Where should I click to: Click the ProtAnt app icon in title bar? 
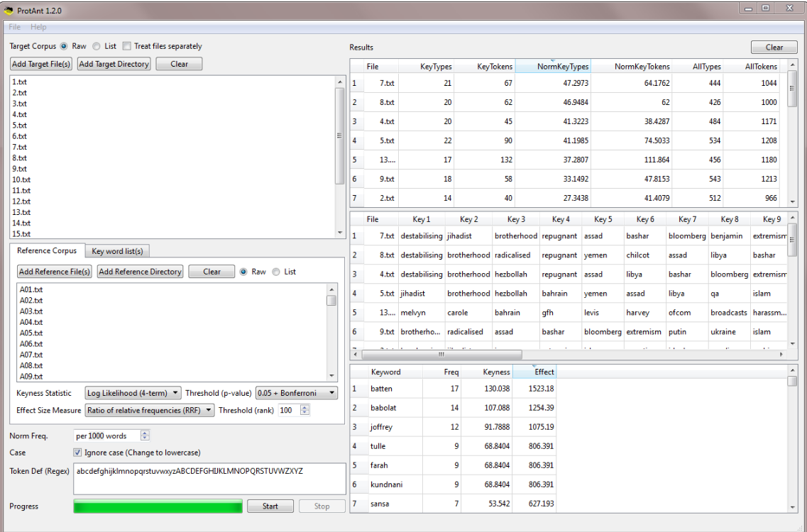[9, 10]
